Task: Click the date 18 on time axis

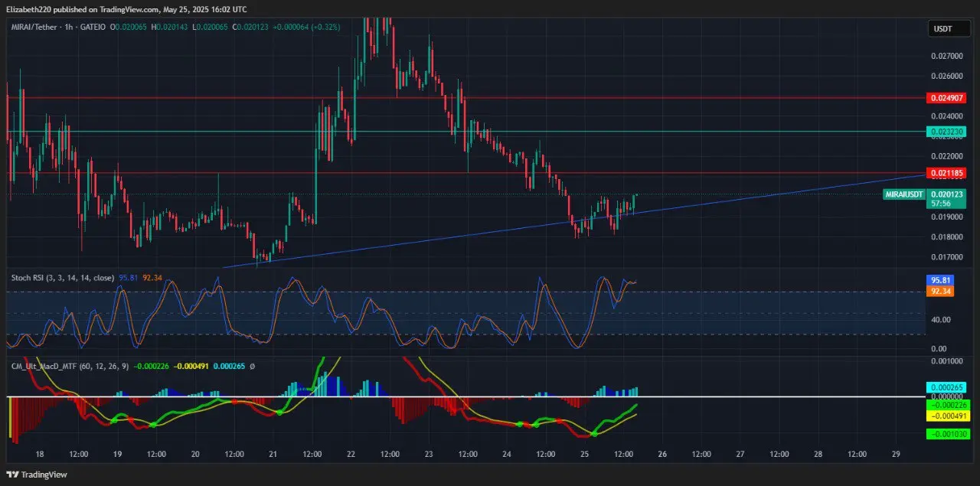Action: pos(40,454)
